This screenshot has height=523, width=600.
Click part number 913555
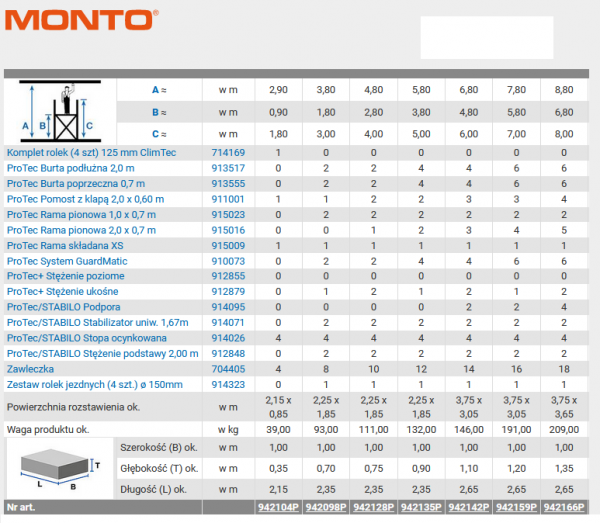[x=228, y=184]
